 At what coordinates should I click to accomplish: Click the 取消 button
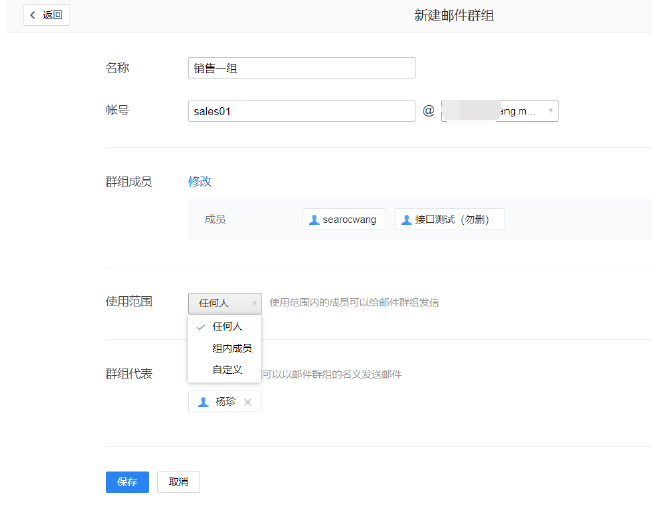[x=179, y=481]
